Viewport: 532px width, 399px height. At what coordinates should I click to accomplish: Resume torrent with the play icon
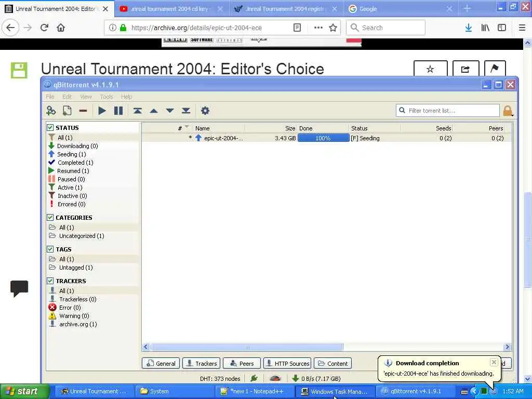click(102, 111)
